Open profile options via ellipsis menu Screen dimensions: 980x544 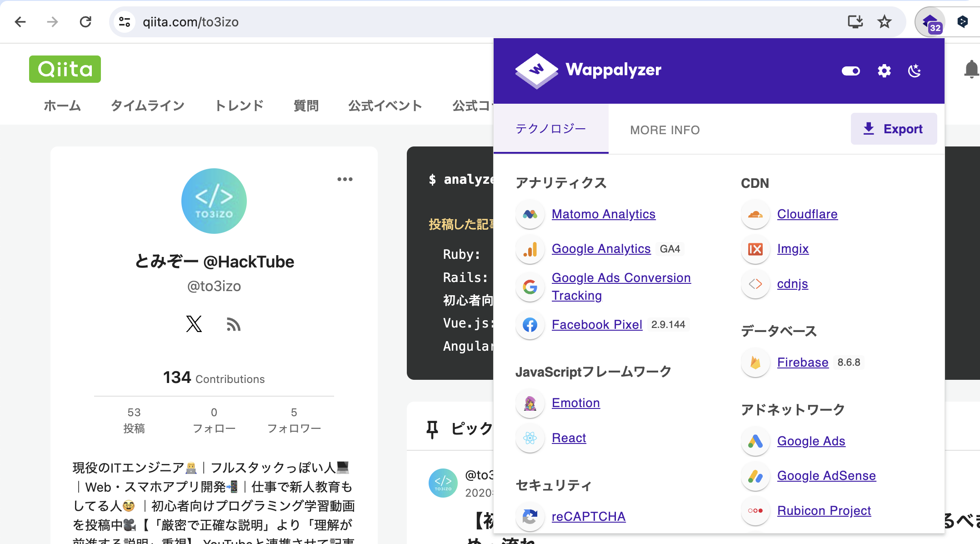click(x=345, y=179)
